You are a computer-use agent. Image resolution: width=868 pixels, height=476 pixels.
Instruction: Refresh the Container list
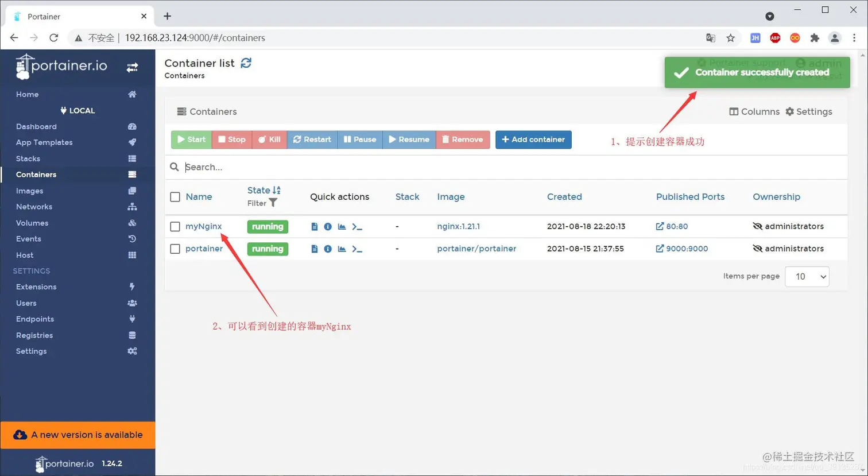246,63
